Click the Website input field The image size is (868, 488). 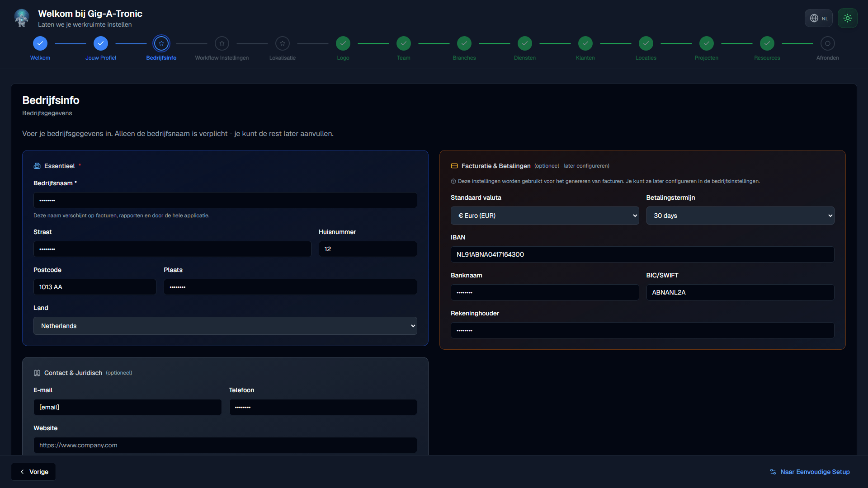225,445
